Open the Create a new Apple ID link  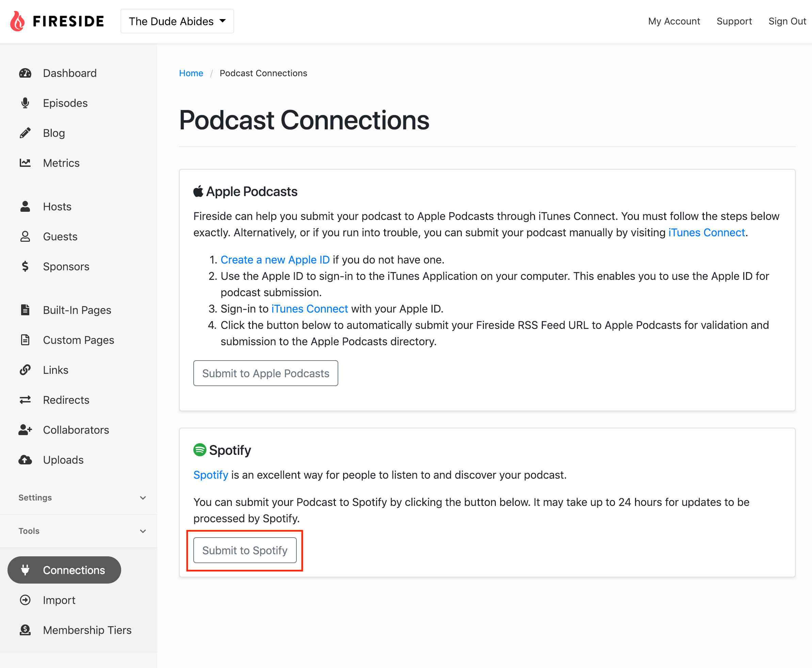point(275,260)
